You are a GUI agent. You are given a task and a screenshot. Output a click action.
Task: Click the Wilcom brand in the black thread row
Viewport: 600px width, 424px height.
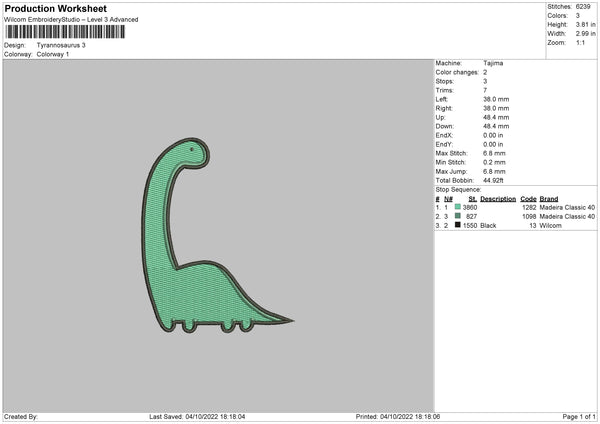pos(552,226)
